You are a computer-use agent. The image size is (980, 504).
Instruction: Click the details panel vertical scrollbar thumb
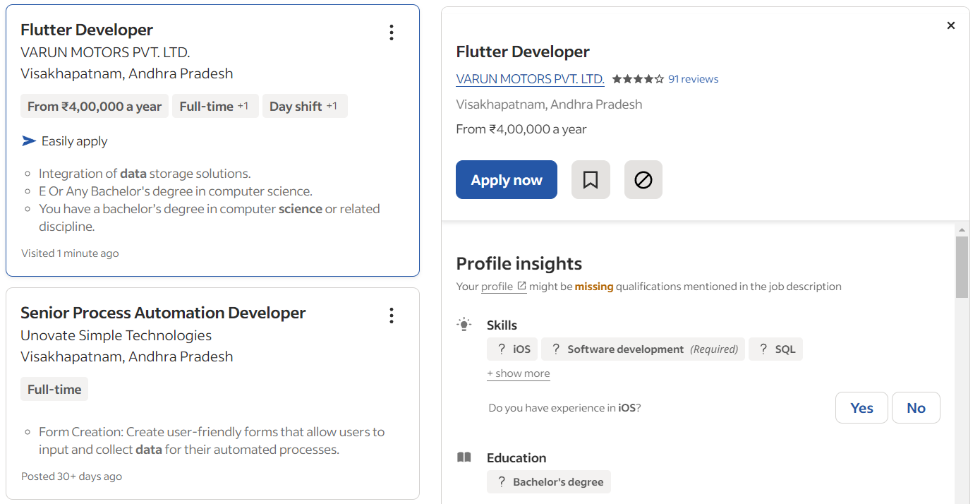pyautogui.click(x=962, y=267)
